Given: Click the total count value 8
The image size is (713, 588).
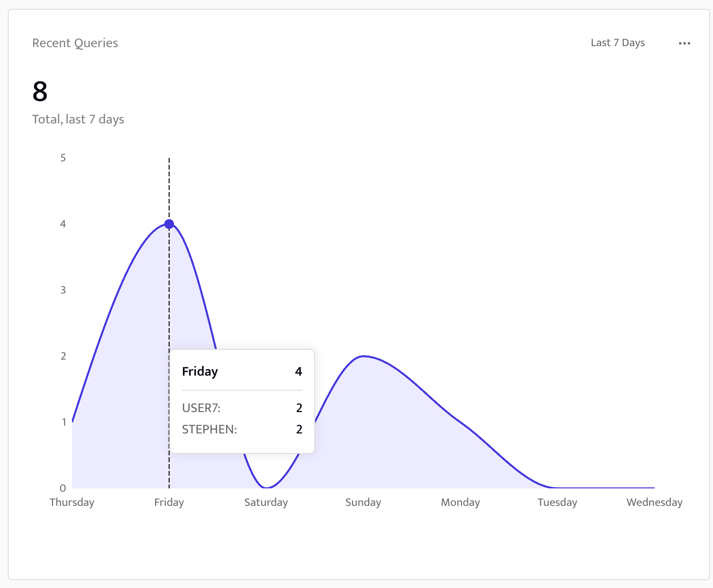Looking at the screenshot, I should click(40, 91).
